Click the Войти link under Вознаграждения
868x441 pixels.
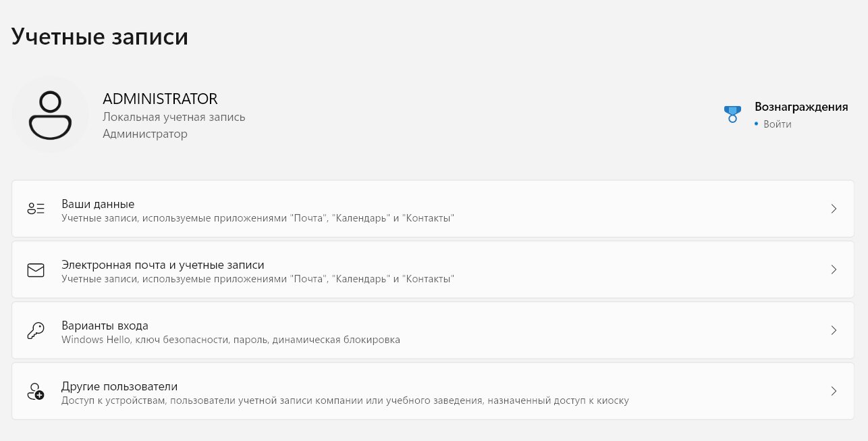click(x=778, y=124)
